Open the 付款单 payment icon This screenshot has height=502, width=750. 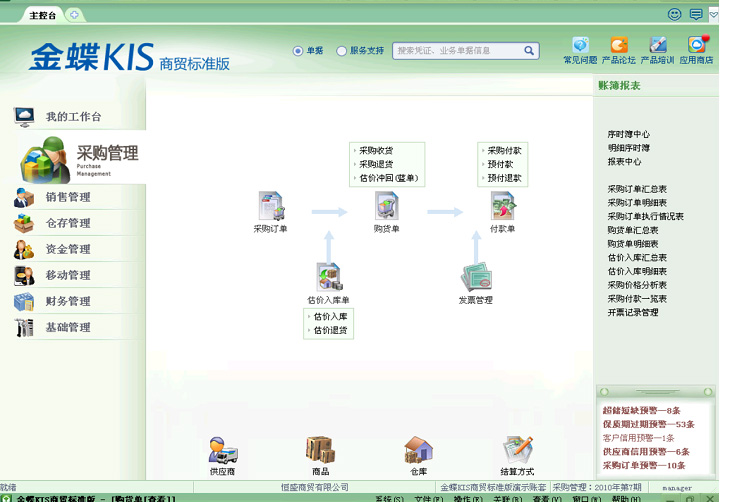503,206
